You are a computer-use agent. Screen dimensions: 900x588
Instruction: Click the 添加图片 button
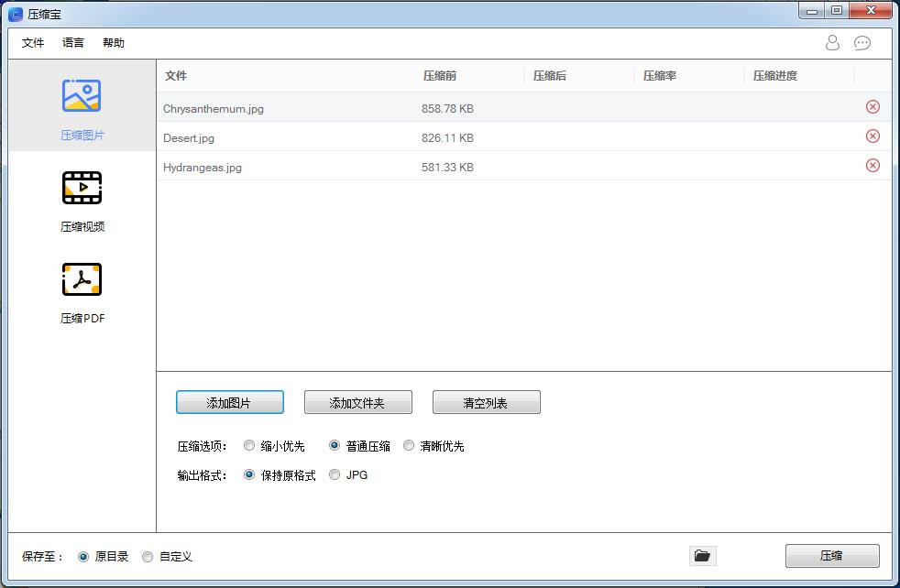pos(230,402)
